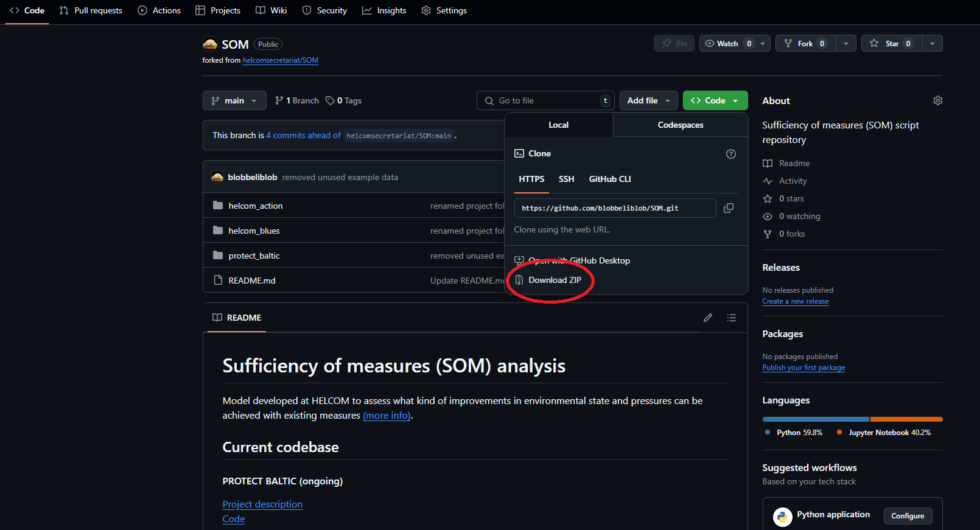Viewport: 980px width, 530px height.
Task: Click the Watch button
Action: pos(727,43)
